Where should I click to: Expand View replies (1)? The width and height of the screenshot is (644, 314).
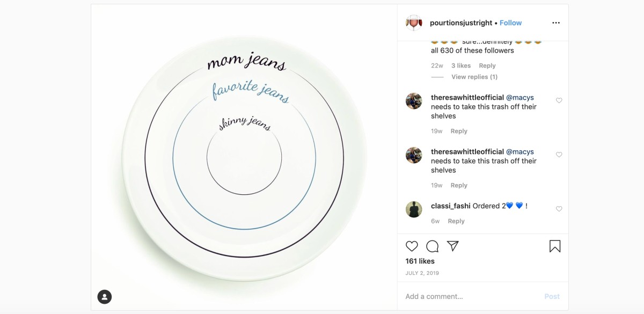[x=474, y=77]
